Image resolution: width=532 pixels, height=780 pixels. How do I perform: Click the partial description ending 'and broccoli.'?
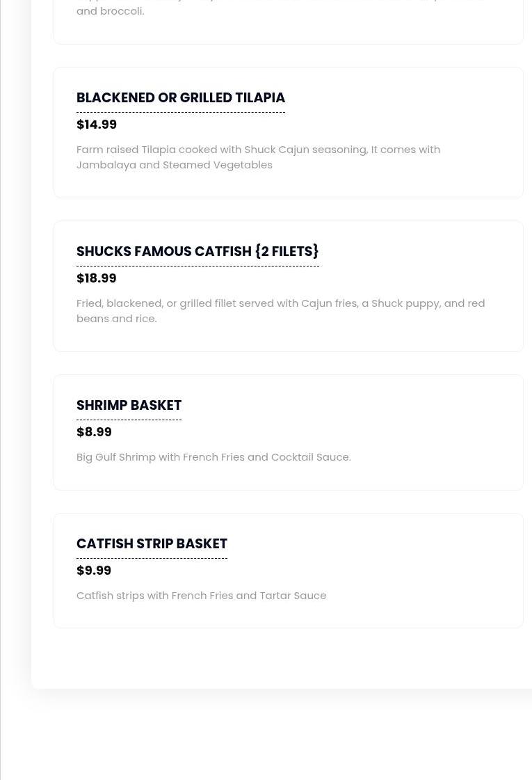111,11
